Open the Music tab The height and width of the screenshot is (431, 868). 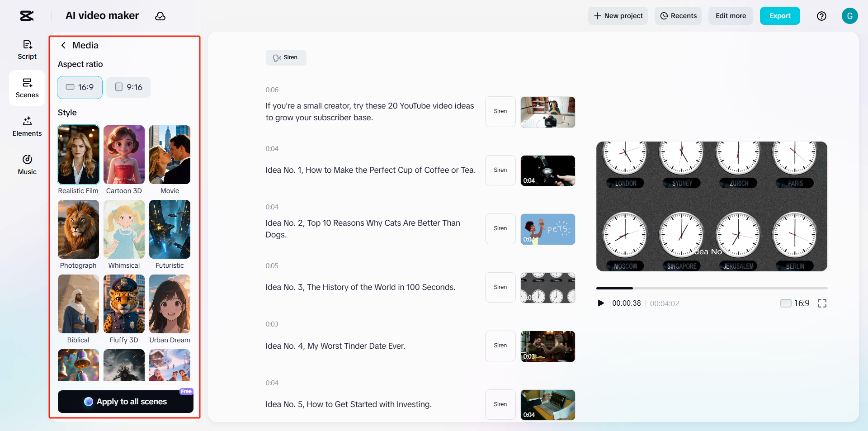27,165
